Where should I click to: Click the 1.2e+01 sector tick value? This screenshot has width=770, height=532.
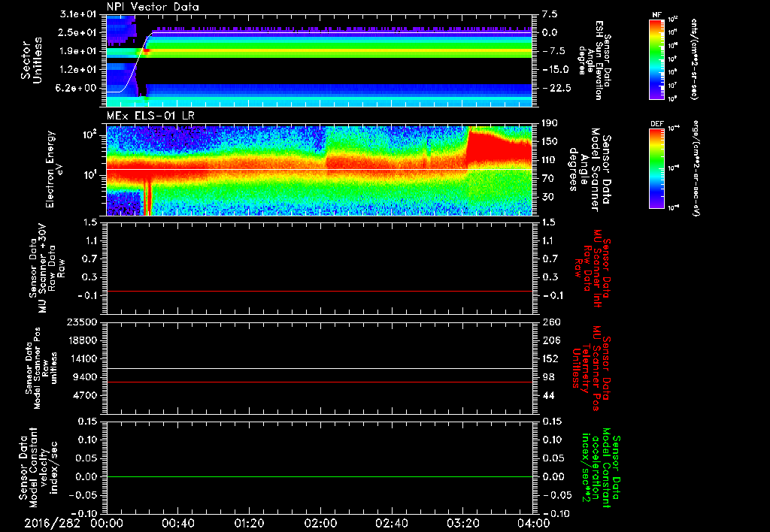click(78, 70)
